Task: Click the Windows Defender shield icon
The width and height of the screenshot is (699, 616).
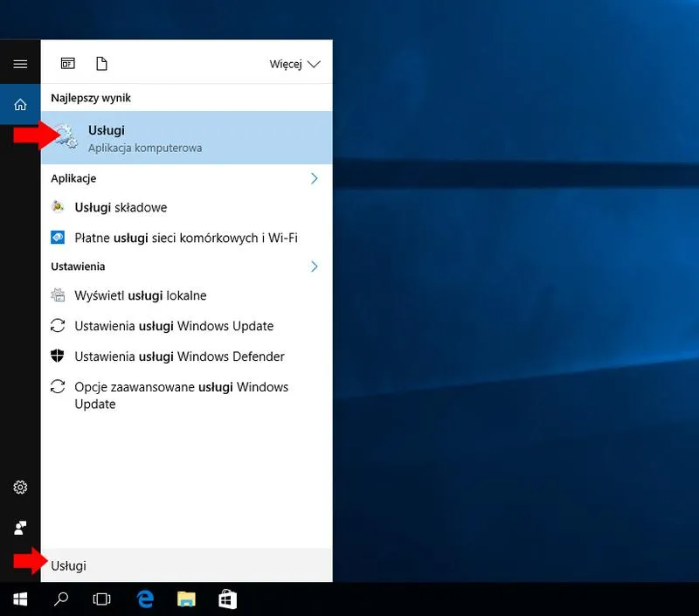Action: (x=59, y=356)
